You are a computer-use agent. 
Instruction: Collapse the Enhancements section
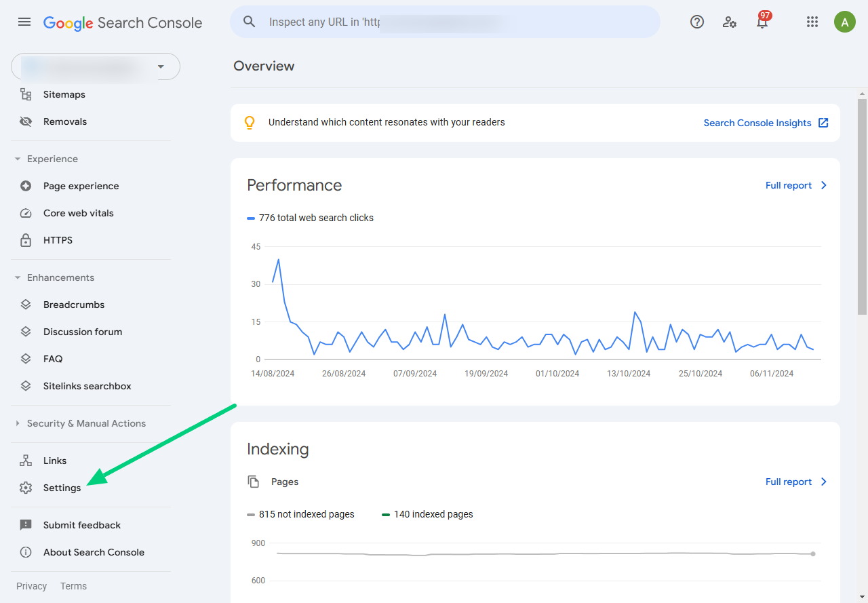pyautogui.click(x=18, y=277)
